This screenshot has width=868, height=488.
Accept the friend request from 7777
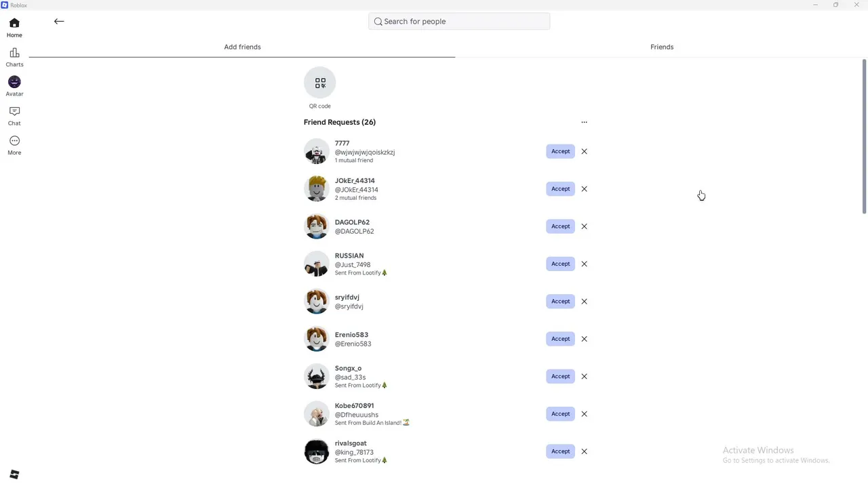(x=560, y=151)
